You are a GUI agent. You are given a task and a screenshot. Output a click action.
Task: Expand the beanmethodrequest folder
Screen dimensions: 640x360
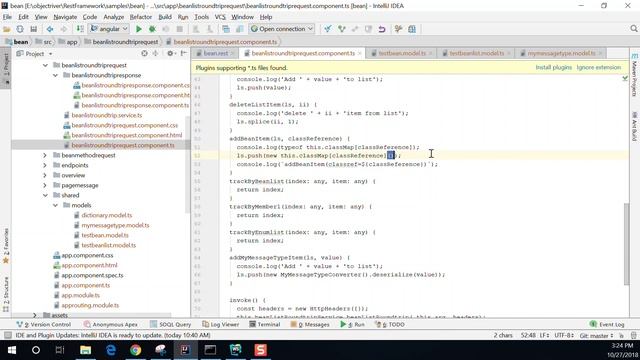(45, 156)
